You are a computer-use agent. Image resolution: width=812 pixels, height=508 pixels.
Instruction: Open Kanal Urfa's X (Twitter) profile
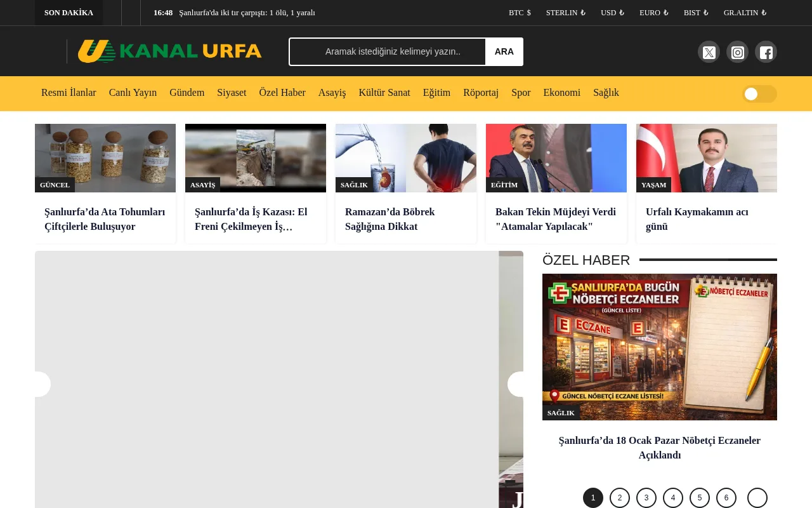pyautogui.click(x=709, y=51)
